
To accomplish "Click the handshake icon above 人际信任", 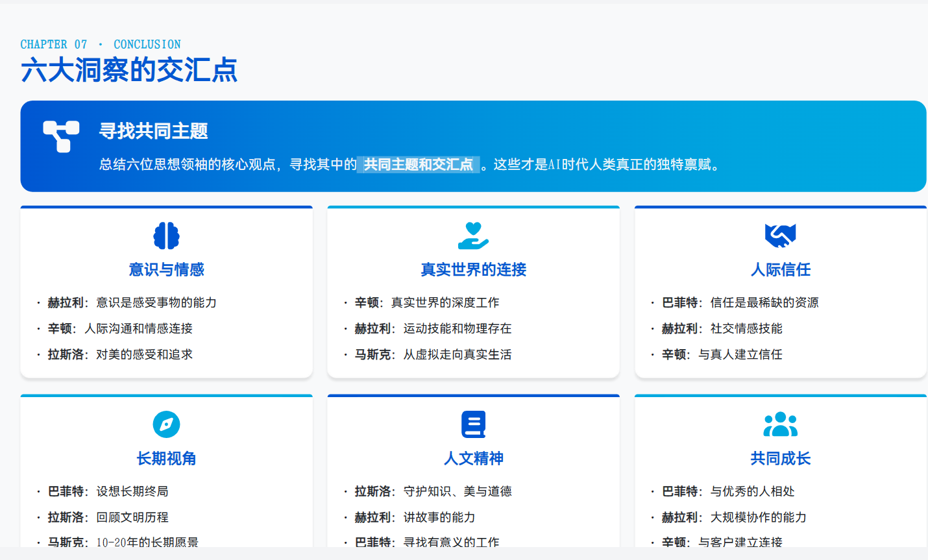I will (x=780, y=236).
